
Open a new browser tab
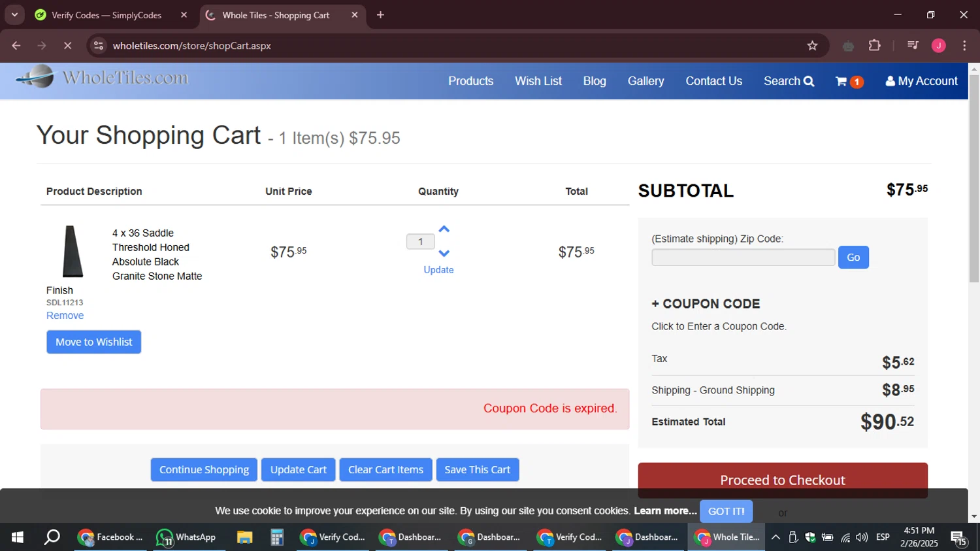[380, 14]
